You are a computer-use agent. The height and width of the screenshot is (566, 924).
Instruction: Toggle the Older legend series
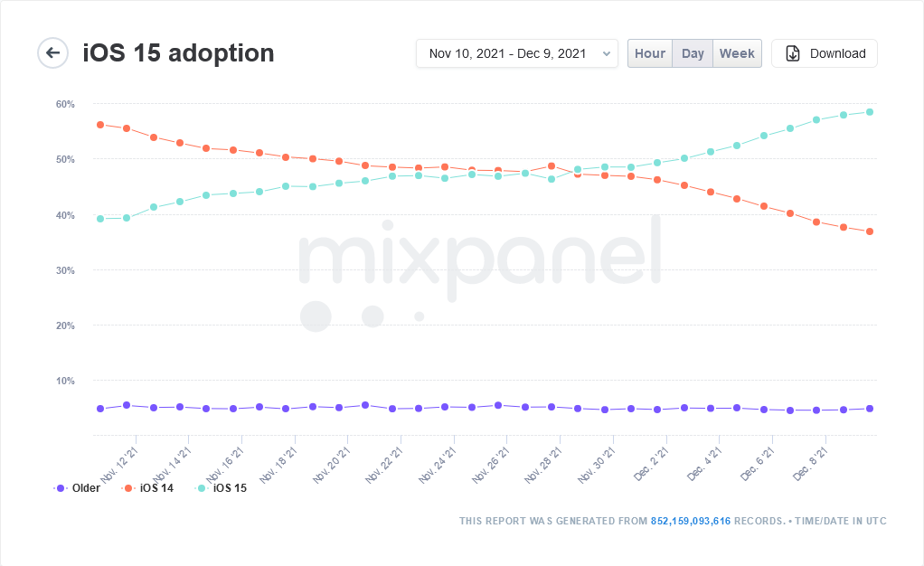coord(77,488)
